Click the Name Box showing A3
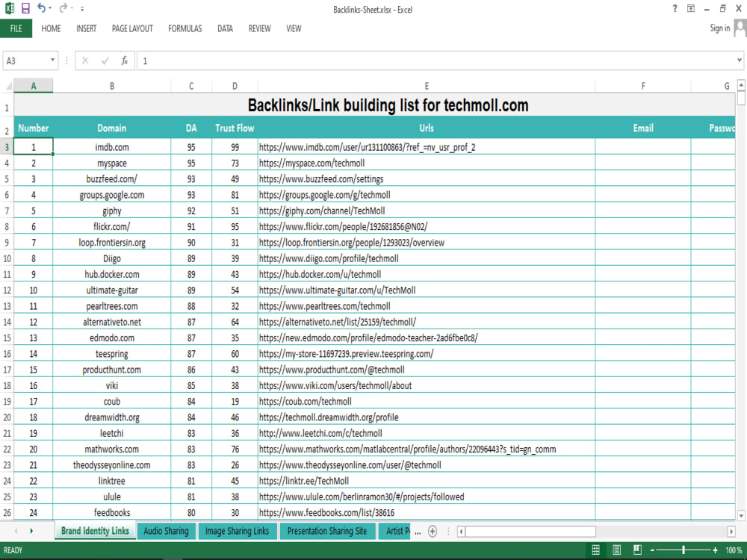The image size is (747, 560). click(x=26, y=60)
